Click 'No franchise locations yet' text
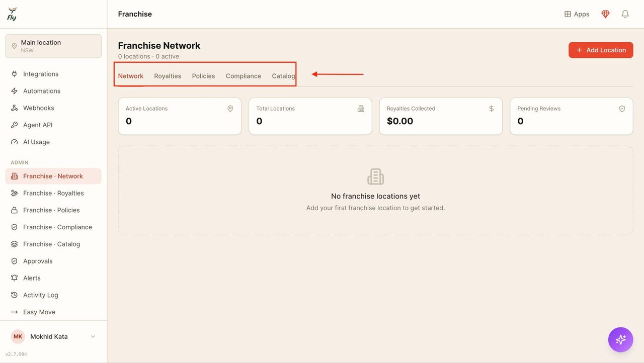644x363 pixels. 376,197
